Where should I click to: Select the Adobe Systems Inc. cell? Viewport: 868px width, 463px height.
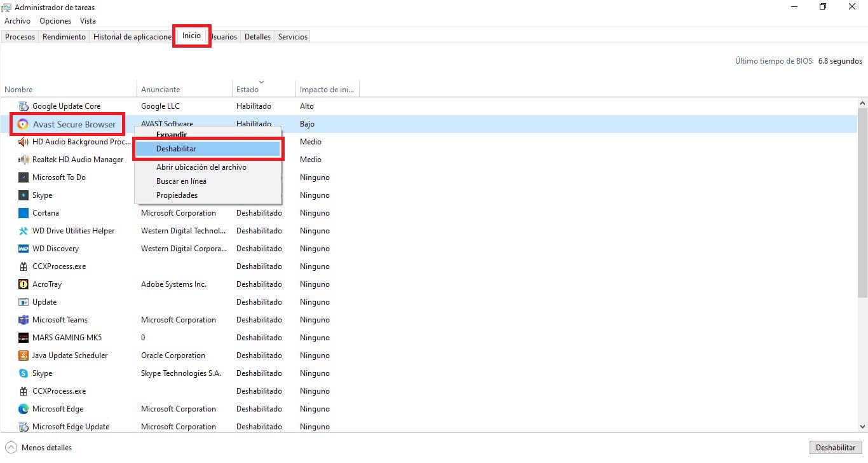point(173,284)
